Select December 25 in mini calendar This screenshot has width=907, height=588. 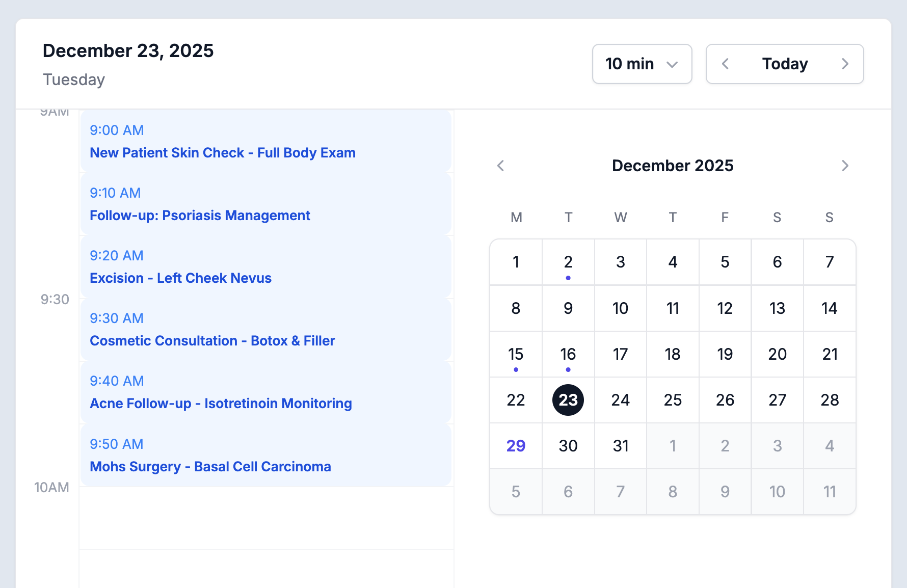(673, 400)
